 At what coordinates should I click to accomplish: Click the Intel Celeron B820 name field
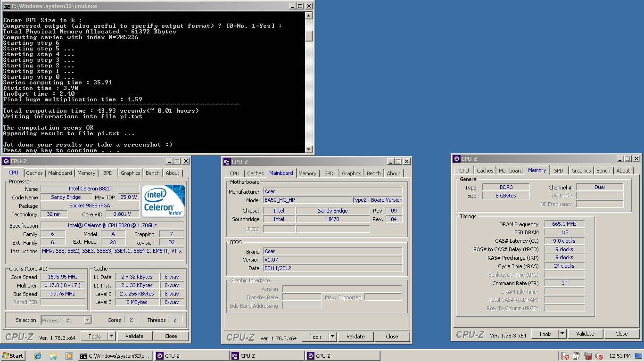[x=89, y=189]
